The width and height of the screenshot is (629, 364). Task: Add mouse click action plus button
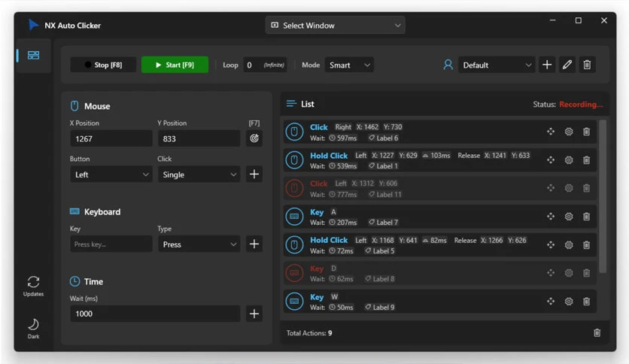[254, 174]
